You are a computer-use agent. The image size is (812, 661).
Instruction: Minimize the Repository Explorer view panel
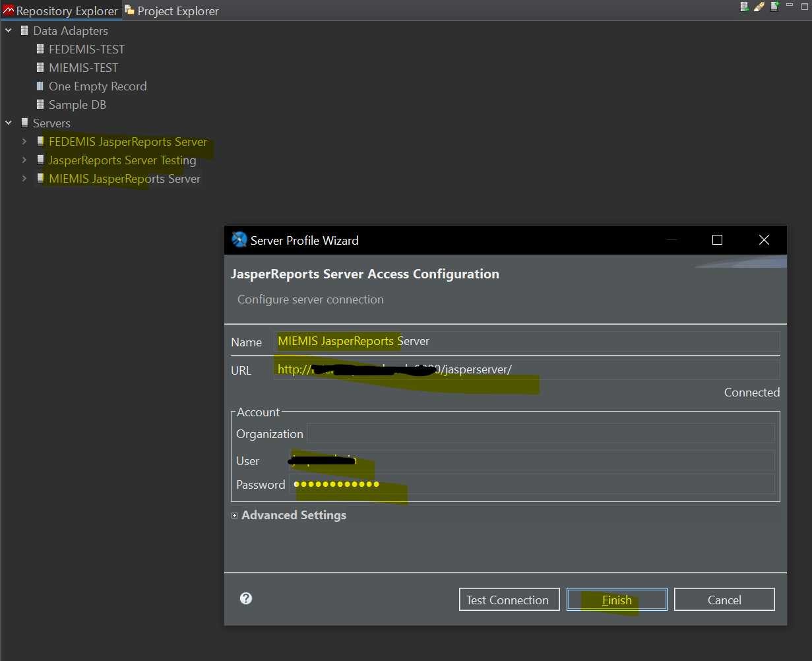coord(790,5)
